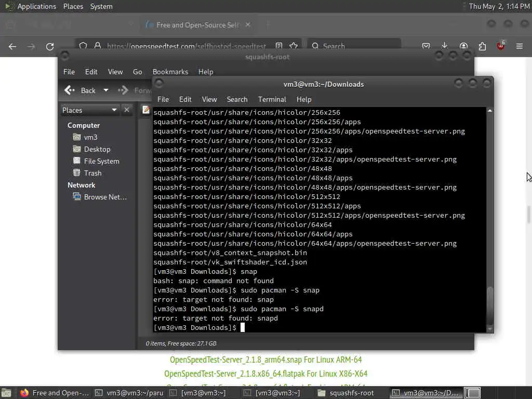Open Edit menu in squashfs-root file manager
This screenshot has width=532, height=399.
91,72
